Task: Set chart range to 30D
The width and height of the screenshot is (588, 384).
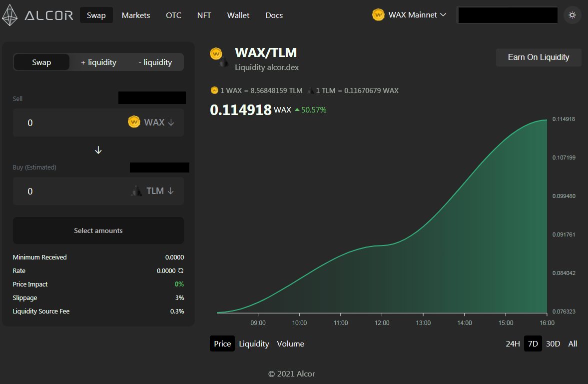Action: click(553, 344)
